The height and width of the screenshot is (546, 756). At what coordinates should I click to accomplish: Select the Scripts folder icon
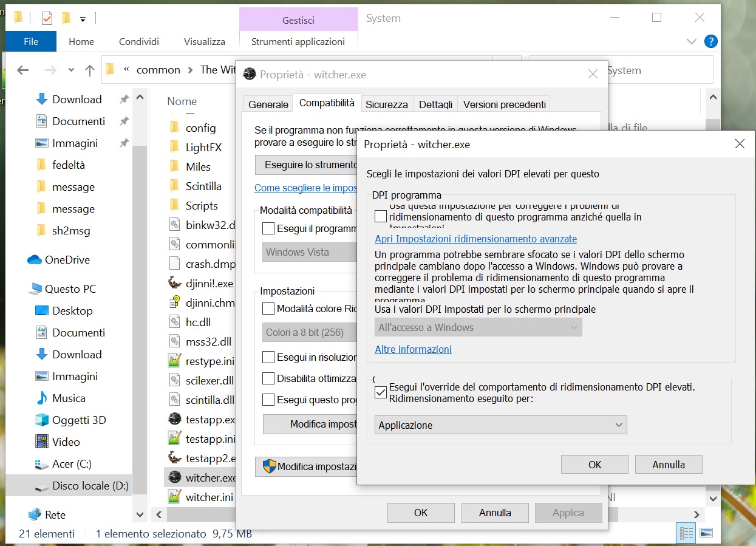(174, 205)
